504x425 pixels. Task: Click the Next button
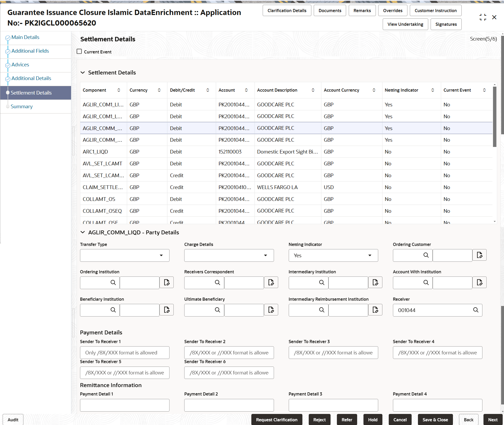pos(493,419)
